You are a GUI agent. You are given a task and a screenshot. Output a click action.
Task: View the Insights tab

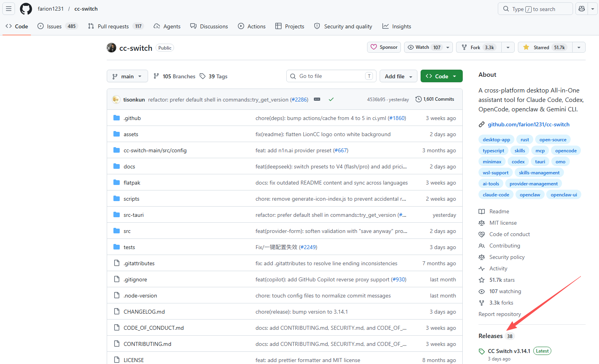click(x=397, y=26)
